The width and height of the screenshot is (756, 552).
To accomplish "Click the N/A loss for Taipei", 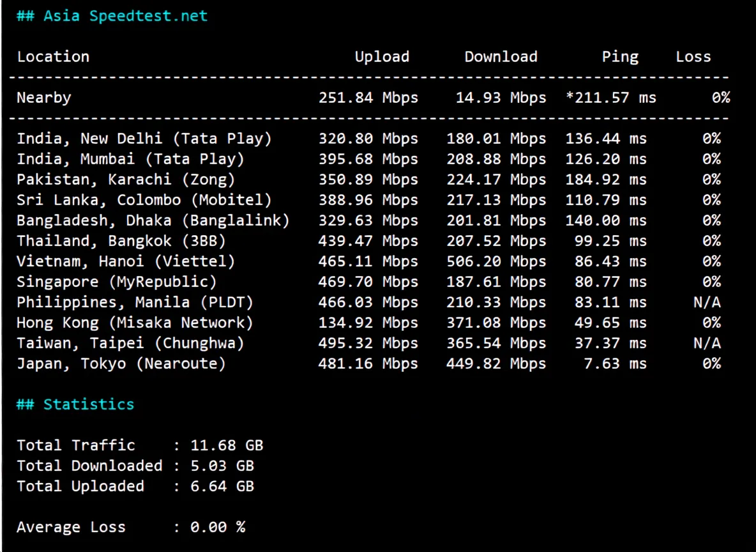I will tap(707, 343).
